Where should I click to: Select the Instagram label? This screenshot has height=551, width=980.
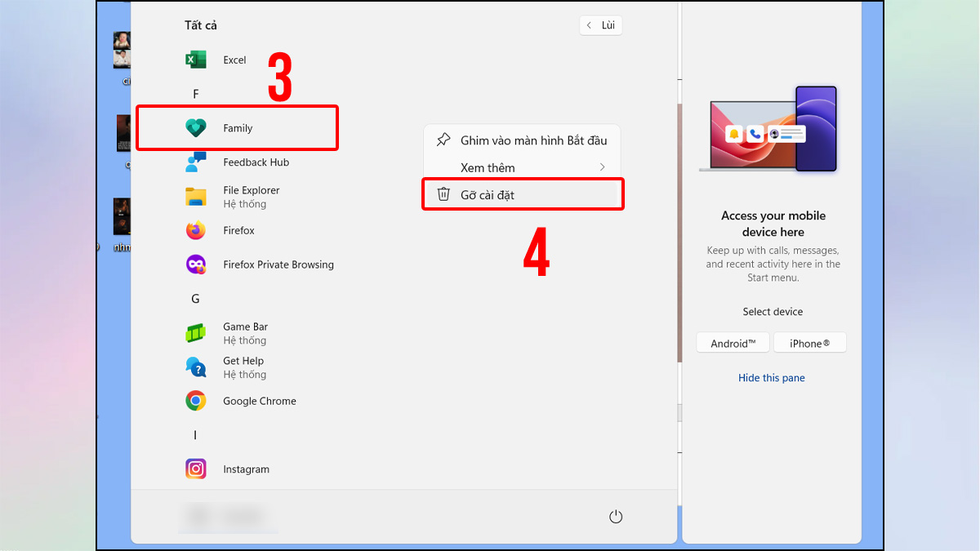tap(246, 469)
